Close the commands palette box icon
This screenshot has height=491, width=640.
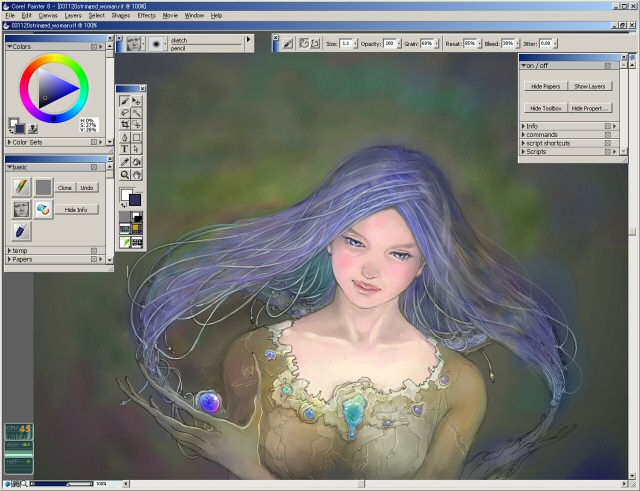(x=608, y=135)
